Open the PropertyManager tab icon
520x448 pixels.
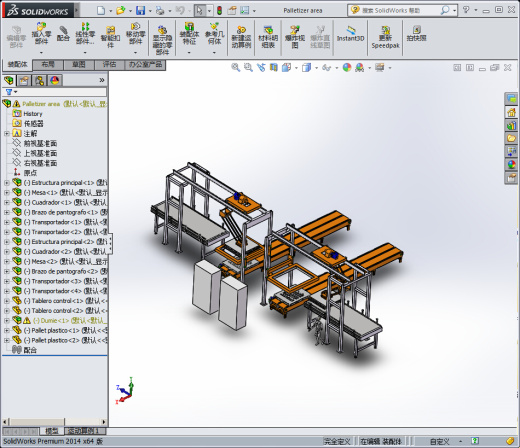(x=24, y=80)
